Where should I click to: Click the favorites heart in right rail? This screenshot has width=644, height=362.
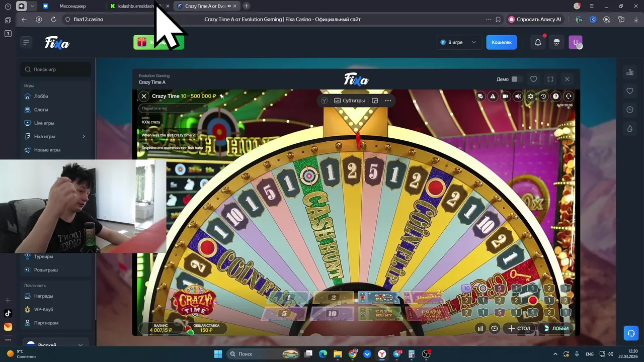630,91
